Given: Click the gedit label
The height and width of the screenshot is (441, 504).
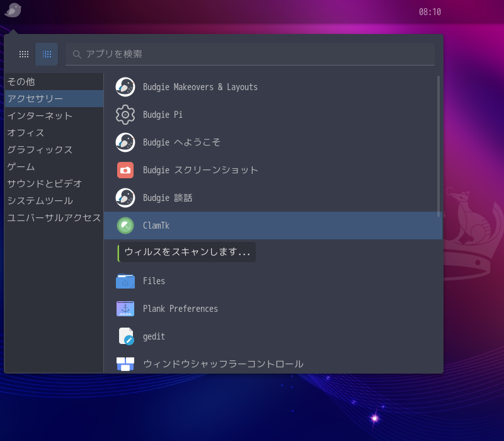Looking at the screenshot, I should point(154,336).
